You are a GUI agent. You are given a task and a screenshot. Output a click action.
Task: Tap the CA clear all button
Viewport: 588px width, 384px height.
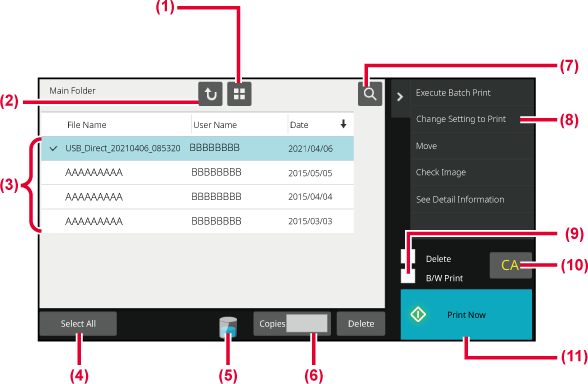click(x=510, y=265)
